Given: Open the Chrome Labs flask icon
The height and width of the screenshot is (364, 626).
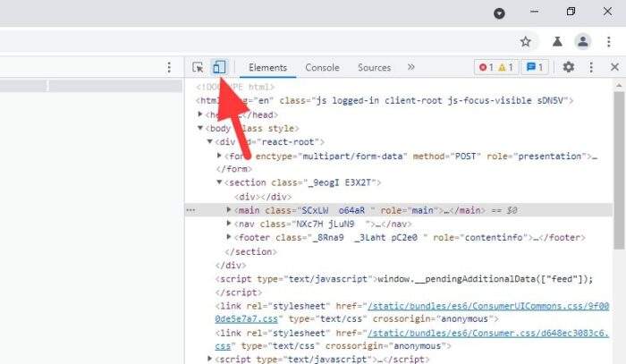Looking at the screenshot, I should [557, 41].
